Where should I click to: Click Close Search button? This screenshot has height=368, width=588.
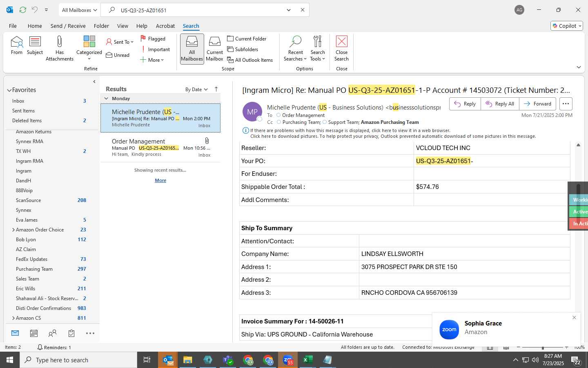tap(342, 48)
